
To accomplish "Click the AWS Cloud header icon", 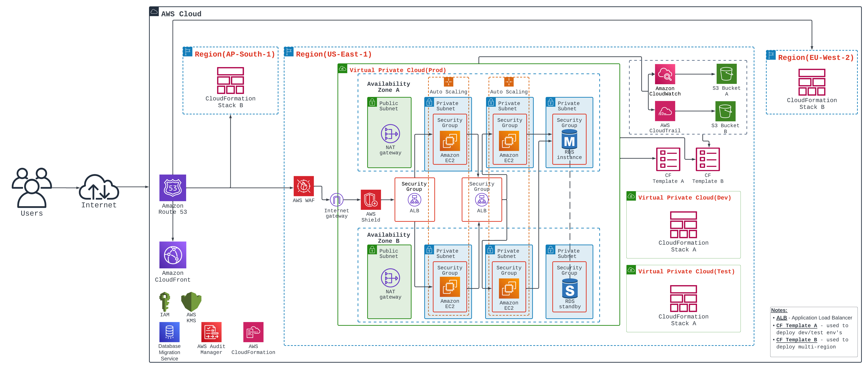I will click(154, 11).
